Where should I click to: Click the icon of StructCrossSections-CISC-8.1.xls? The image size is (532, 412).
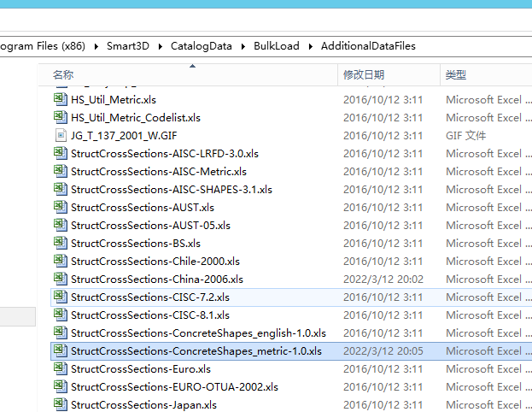point(61,315)
